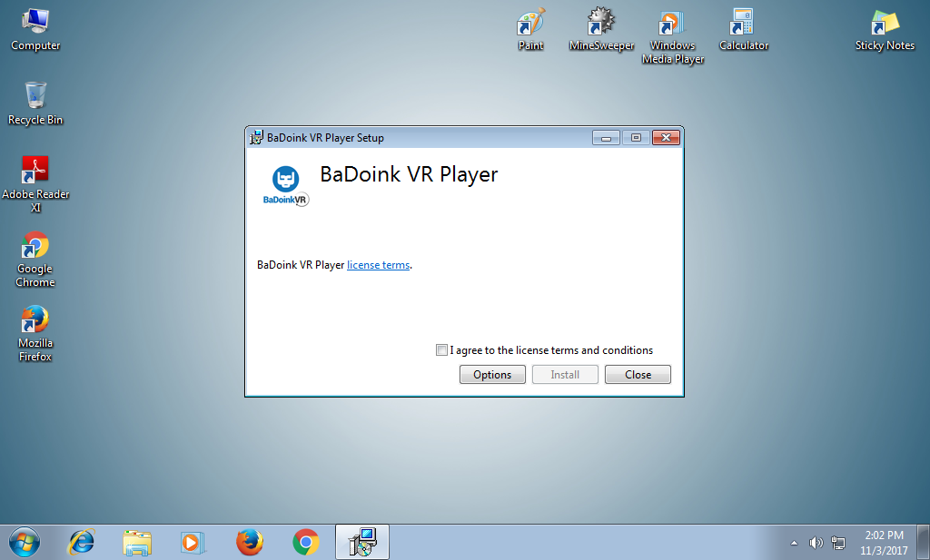
Task: Open the Windows Start menu
Action: click(25, 542)
